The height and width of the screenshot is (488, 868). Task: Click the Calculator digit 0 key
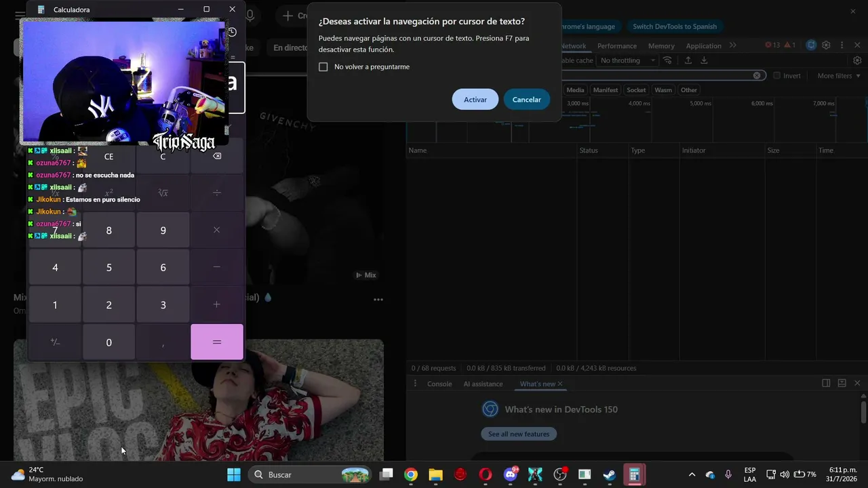coord(108,342)
